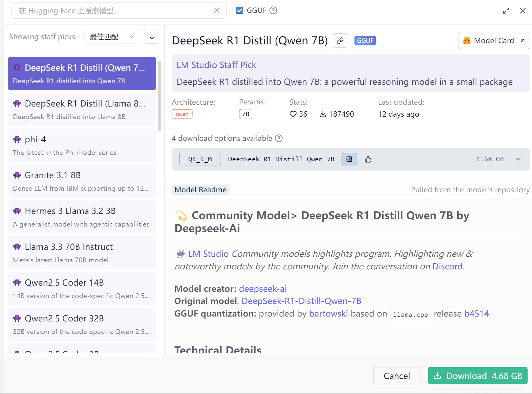This screenshot has width=532, height=394.
Task: Click the 4.68 GB size in options row
Action: pos(490,159)
